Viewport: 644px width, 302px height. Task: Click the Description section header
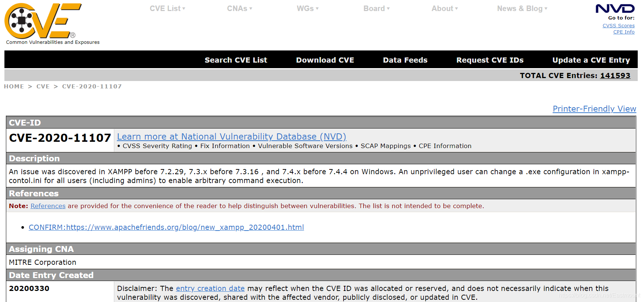click(x=321, y=158)
